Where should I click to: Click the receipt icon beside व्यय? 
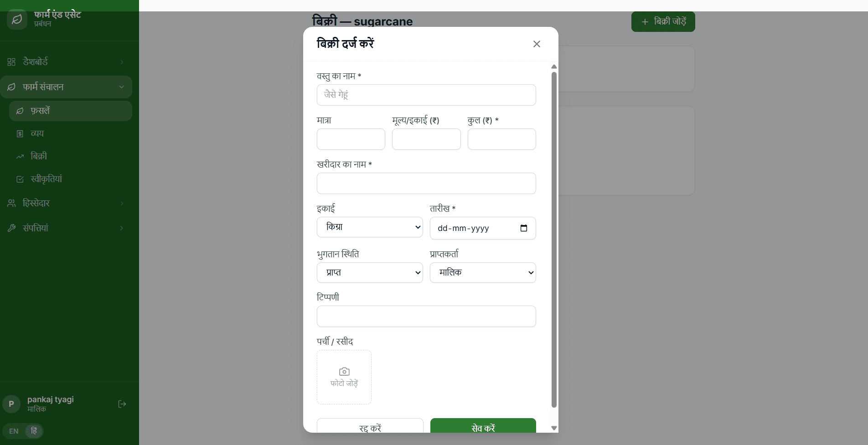click(20, 134)
